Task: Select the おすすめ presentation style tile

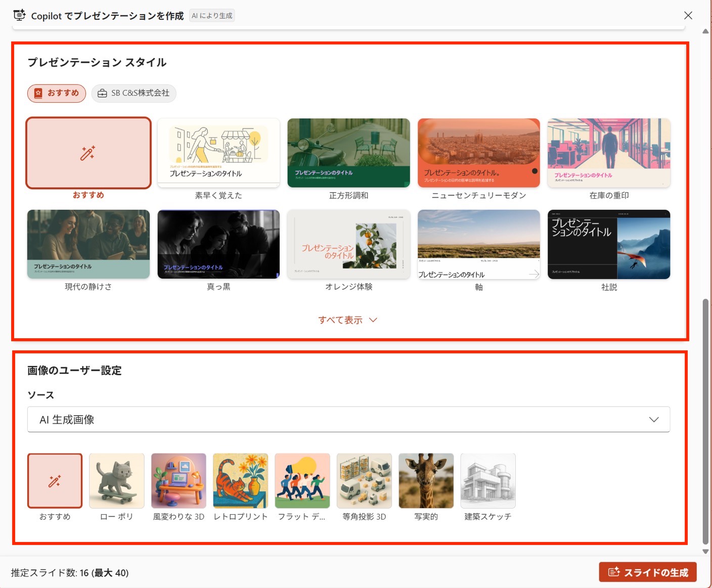Action: click(x=88, y=153)
